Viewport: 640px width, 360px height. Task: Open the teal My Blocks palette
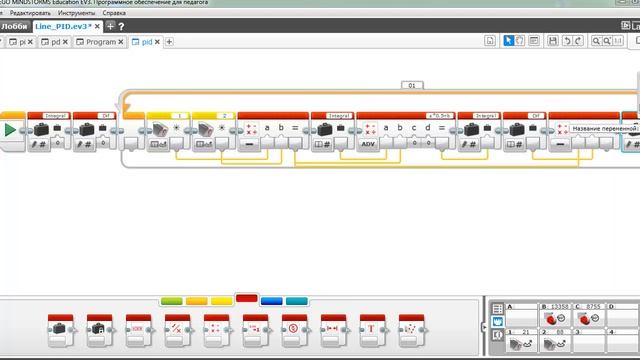(x=297, y=301)
